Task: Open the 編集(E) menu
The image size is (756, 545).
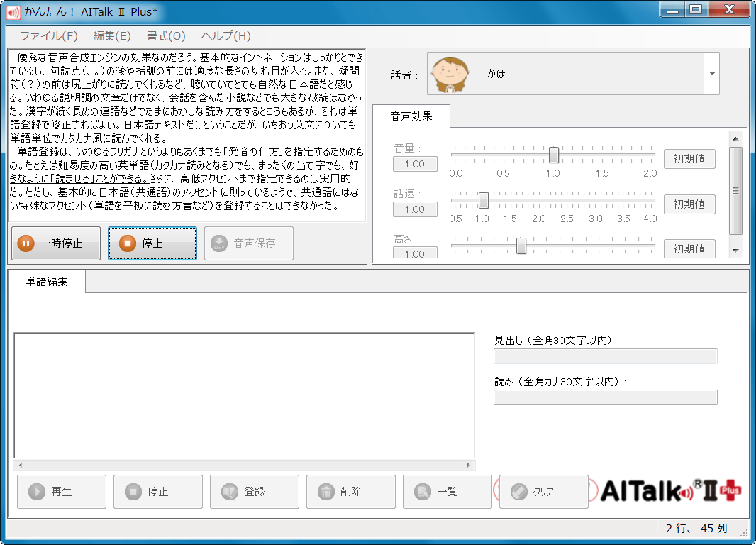Action: 112,36
